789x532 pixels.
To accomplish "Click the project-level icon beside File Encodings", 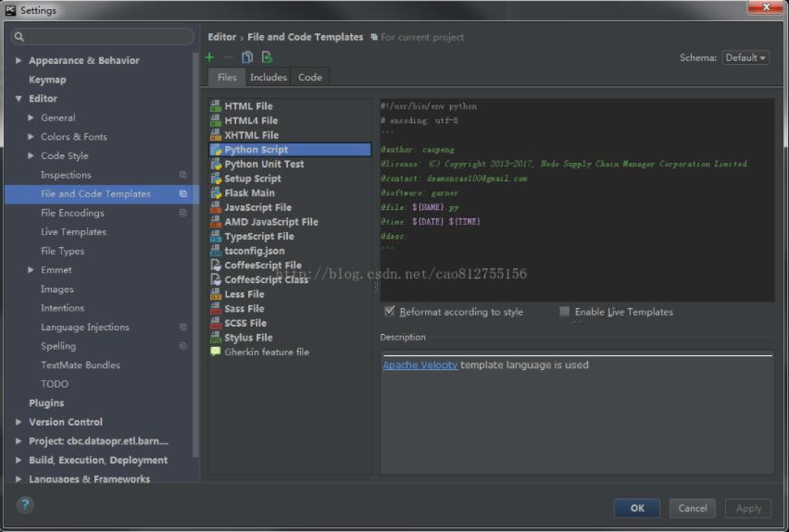I will pos(183,213).
